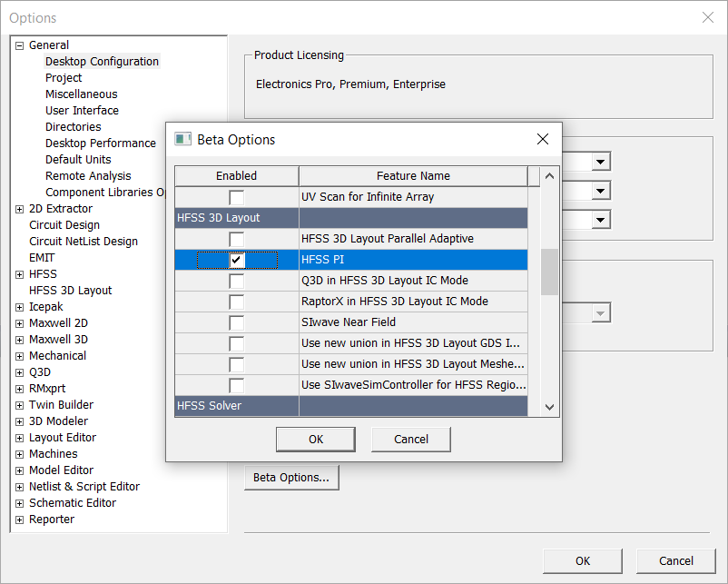Enable the SIwave Near Field beta option
Image resolution: width=728 pixels, height=584 pixels.
(239, 322)
